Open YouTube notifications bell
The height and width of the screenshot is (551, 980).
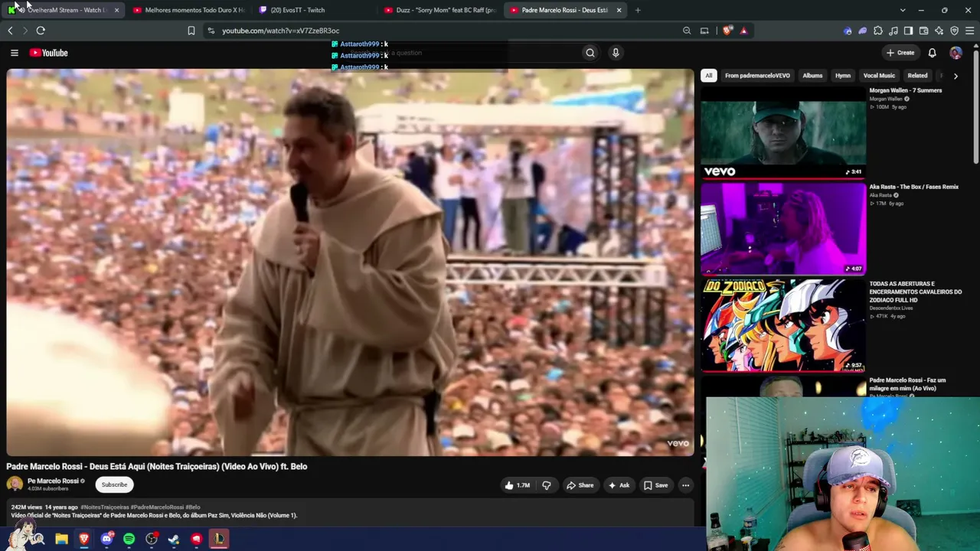932,53
